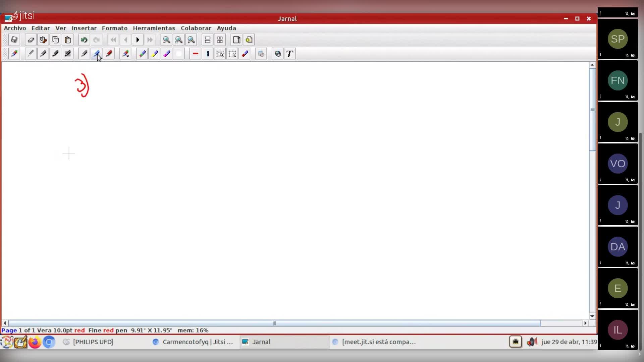Select the Eraser tool in top toolbar

(x=31, y=40)
